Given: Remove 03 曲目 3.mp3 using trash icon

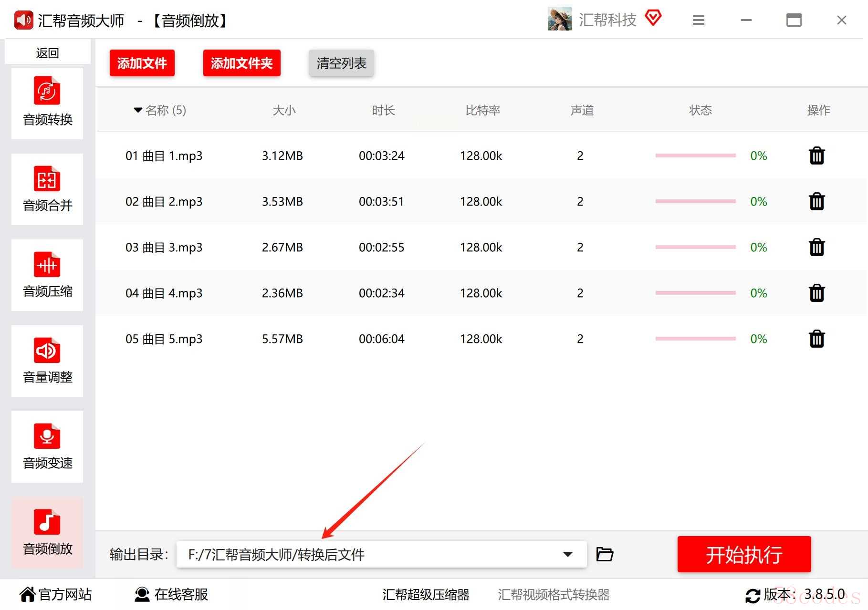Looking at the screenshot, I should (816, 248).
